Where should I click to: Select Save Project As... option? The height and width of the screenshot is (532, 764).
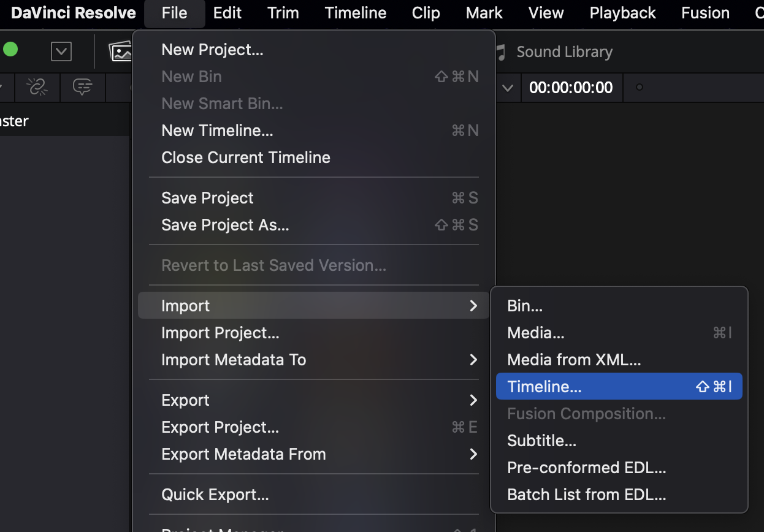225,225
